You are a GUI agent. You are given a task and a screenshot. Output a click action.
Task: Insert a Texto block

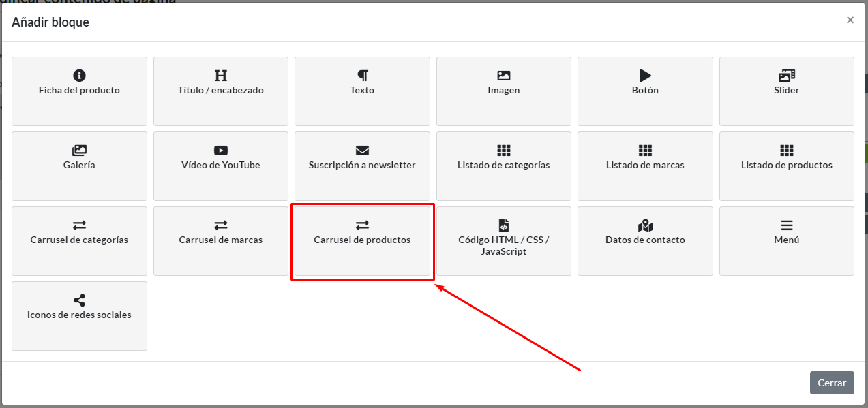pyautogui.click(x=362, y=91)
